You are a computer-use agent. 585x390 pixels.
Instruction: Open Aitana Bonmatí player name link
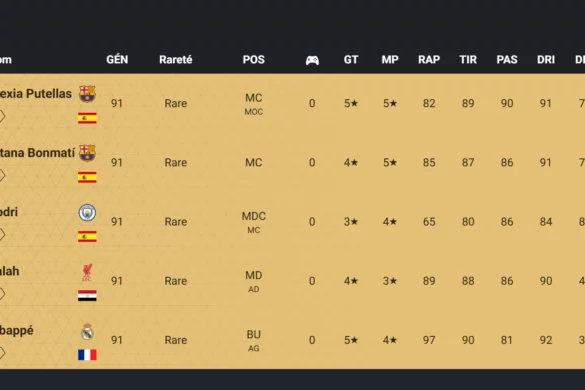click(x=37, y=153)
